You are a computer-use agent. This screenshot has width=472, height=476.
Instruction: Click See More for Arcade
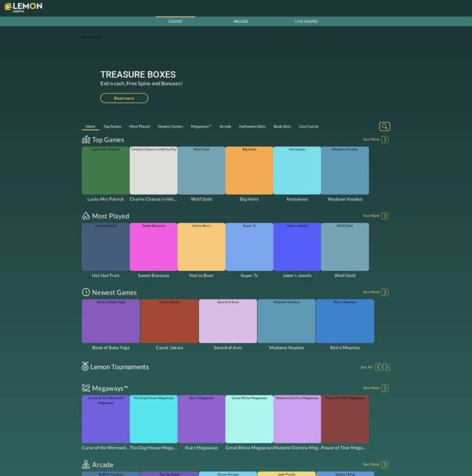click(x=371, y=464)
